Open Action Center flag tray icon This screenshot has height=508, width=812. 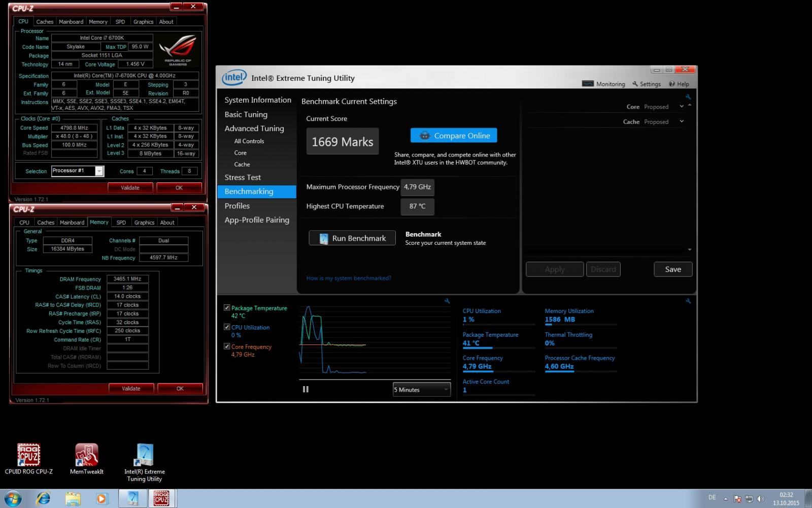click(x=737, y=499)
